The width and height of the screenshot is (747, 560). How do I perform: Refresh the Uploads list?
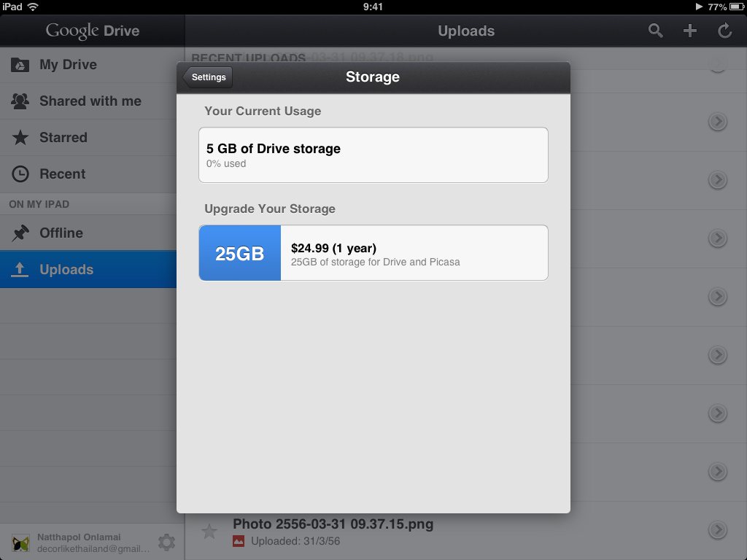click(724, 31)
